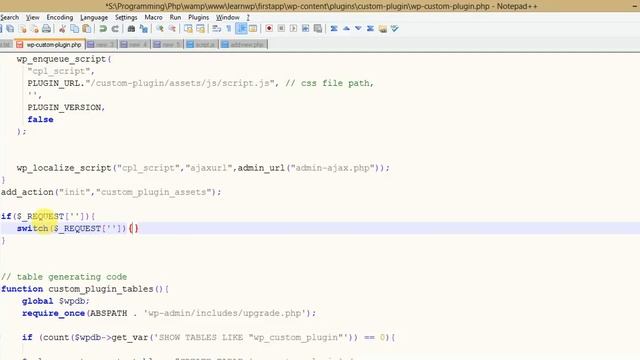Click the Redo arrow icon
The image size is (640, 360).
[x=115, y=29]
